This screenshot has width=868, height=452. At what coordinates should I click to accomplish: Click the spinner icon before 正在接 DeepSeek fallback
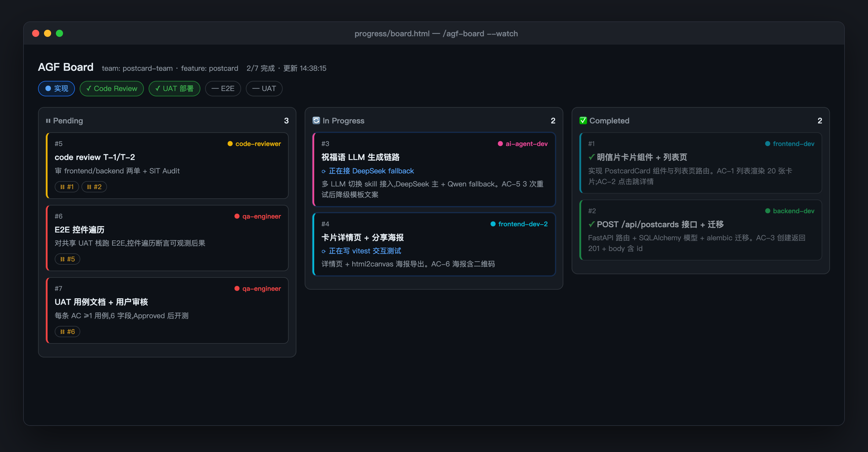click(x=323, y=172)
